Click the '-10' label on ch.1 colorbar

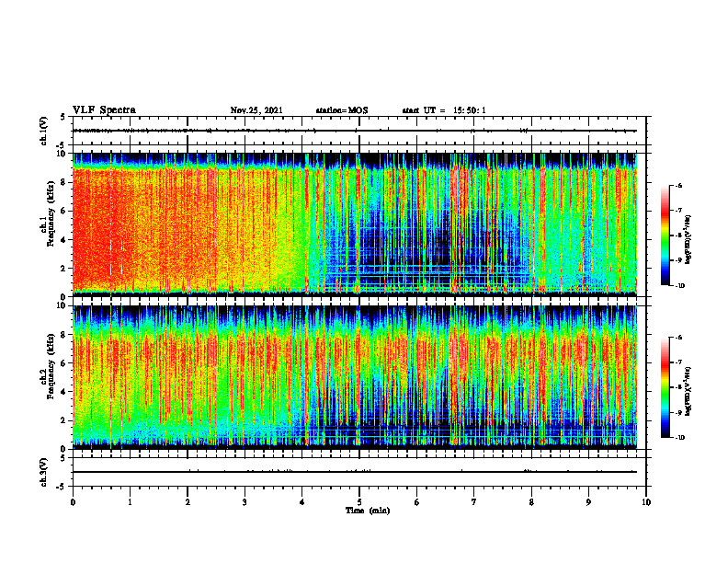pyautogui.click(x=679, y=285)
